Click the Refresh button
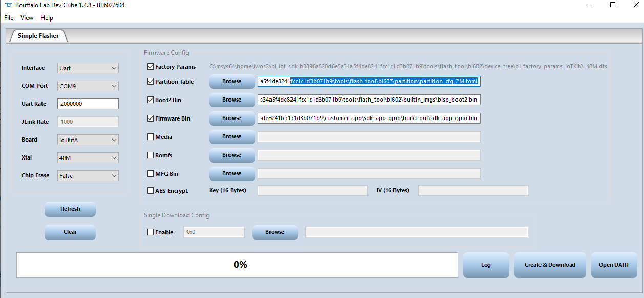The width and height of the screenshot is (644, 298). click(70, 209)
